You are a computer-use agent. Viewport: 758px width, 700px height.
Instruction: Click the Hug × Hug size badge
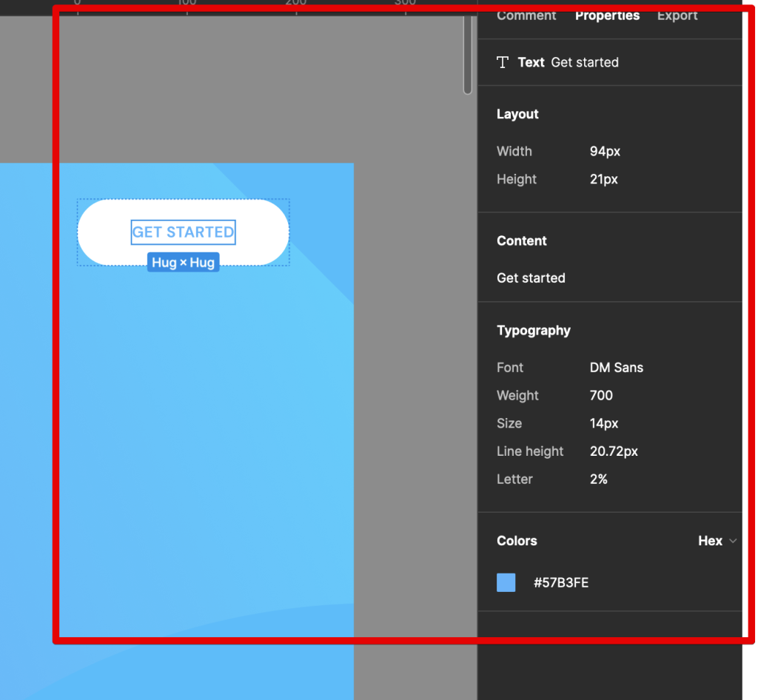coord(184,263)
